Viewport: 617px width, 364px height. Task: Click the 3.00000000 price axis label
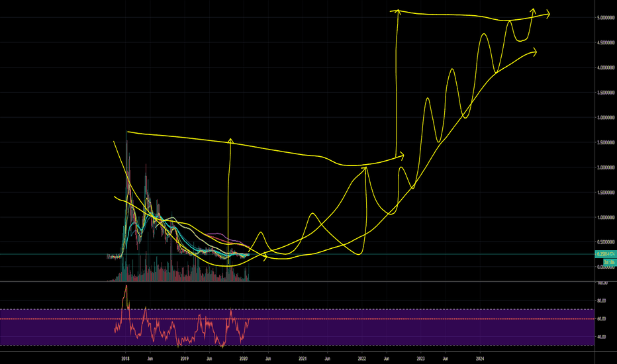click(x=606, y=118)
